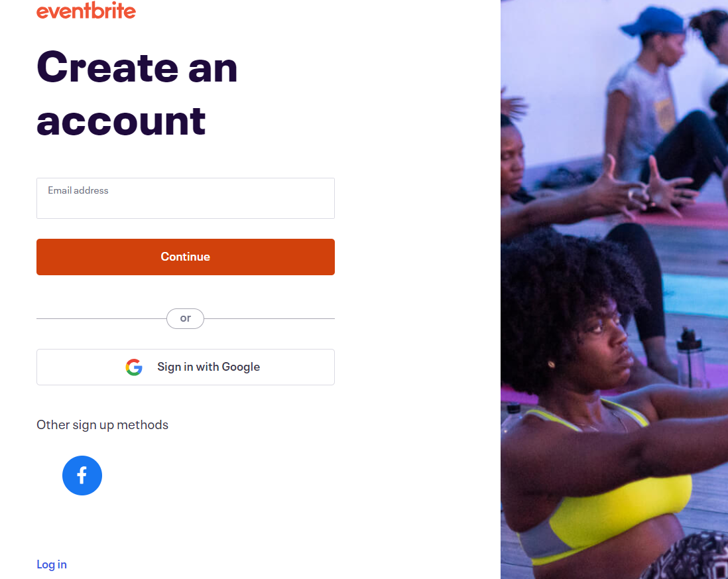Click the word 'account' in heading
The height and width of the screenshot is (579, 728).
point(121,121)
